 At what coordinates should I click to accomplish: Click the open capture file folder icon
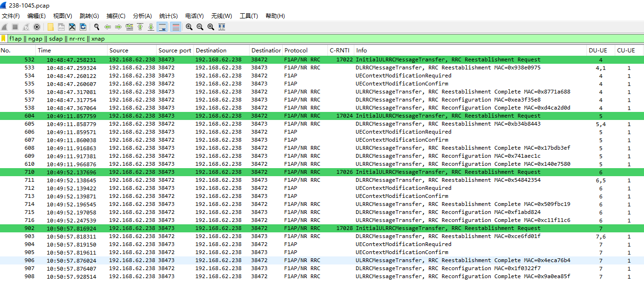click(50, 27)
